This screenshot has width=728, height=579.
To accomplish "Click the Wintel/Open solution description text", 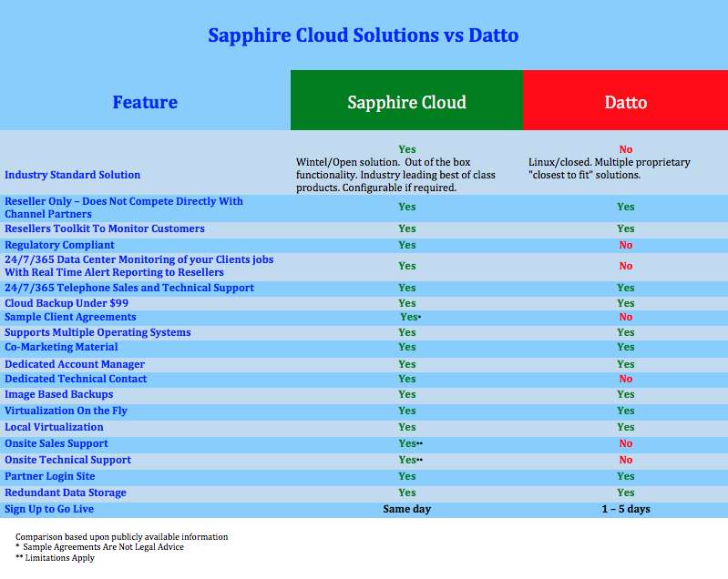I will pyautogui.click(x=395, y=175).
